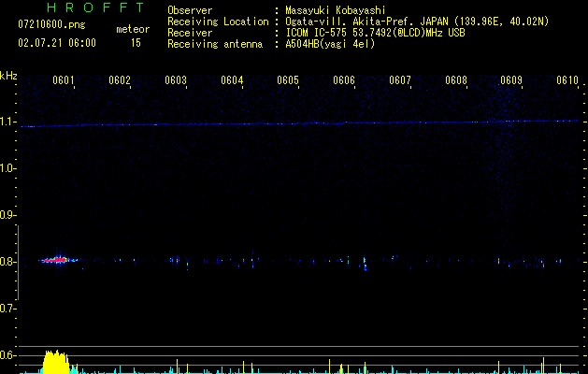
Task: Click the 0605 time marker
Action: pos(288,80)
